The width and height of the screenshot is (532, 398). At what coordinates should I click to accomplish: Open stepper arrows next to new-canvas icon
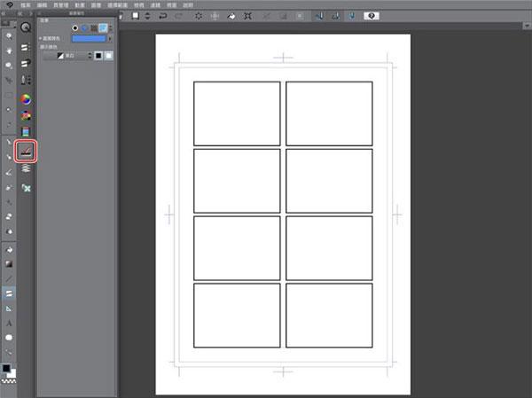pos(147,16)
